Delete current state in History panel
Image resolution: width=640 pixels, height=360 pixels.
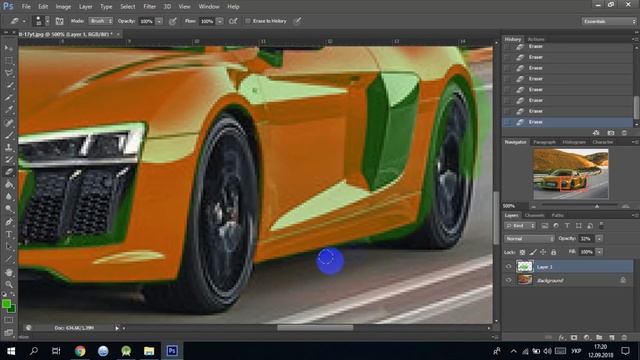(x=624, y=133)
